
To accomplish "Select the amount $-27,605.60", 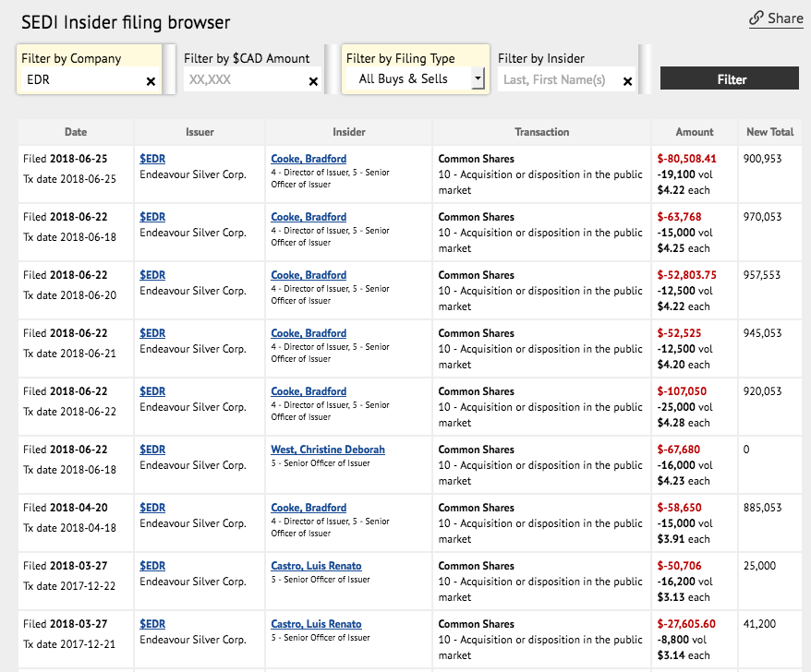I will [x=686, y=624].
